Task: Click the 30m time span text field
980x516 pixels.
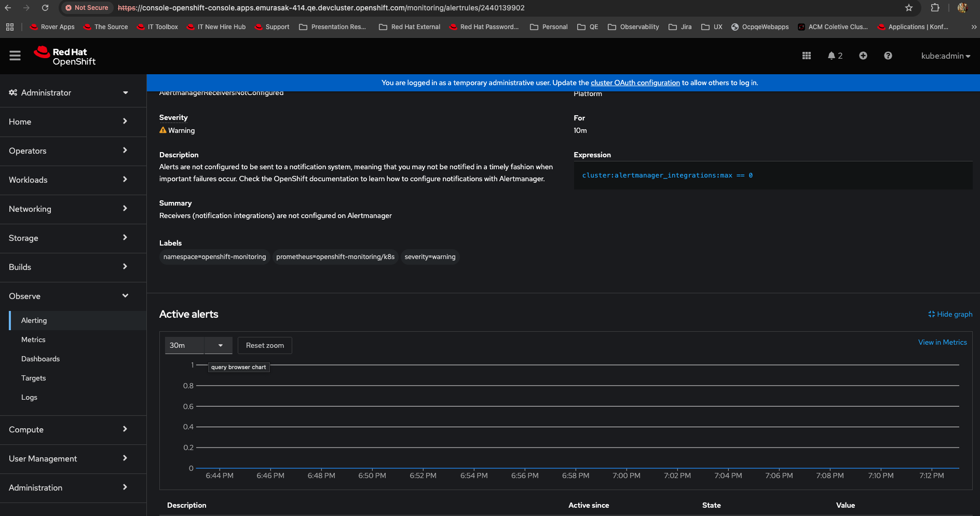Action: tap(185, 345)
